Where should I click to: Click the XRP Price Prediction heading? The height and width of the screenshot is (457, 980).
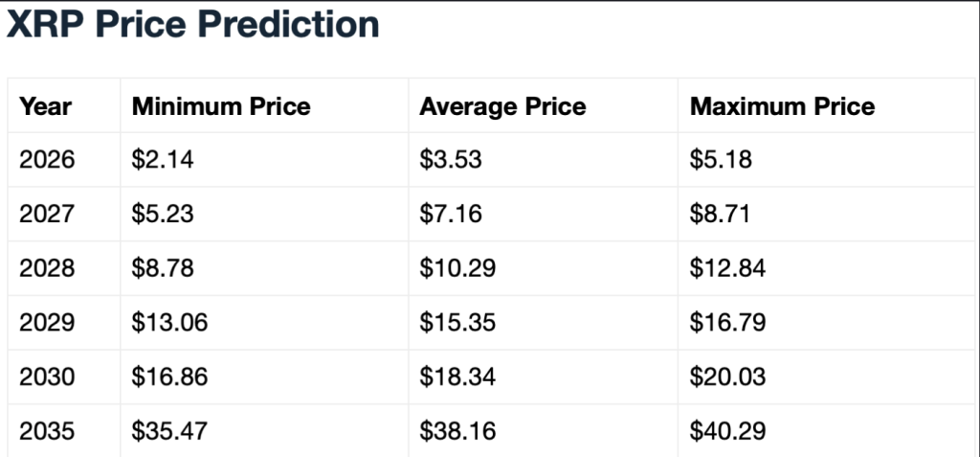tap(193, 25)
